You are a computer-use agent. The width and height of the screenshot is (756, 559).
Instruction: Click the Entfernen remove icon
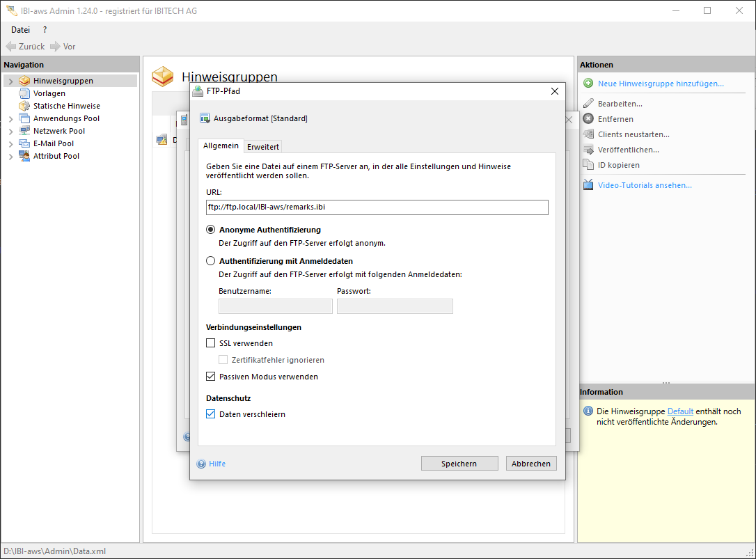point(588,119)
